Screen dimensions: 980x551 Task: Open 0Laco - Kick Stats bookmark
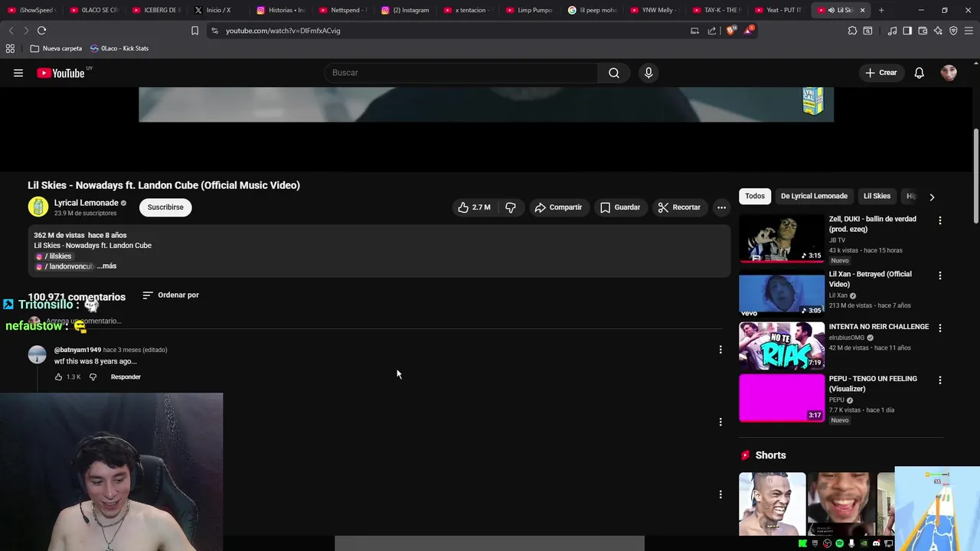[119, 48]
